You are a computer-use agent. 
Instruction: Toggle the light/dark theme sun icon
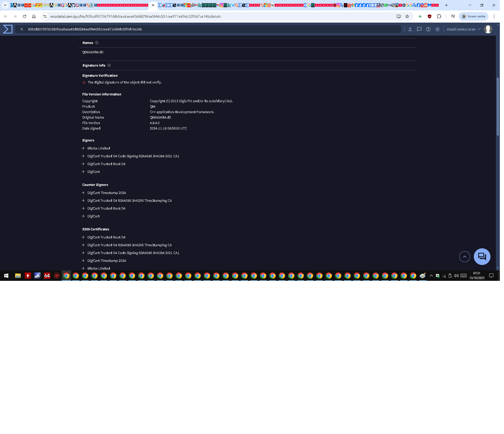click(437, 29)
